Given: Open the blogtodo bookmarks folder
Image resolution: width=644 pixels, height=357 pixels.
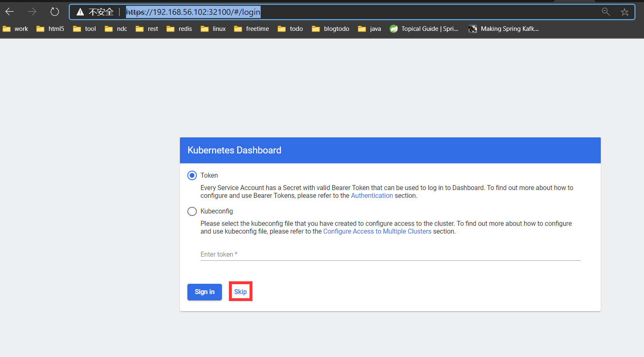Looking at the screenshot, I should pyautogui.click(x=331, y=29).
